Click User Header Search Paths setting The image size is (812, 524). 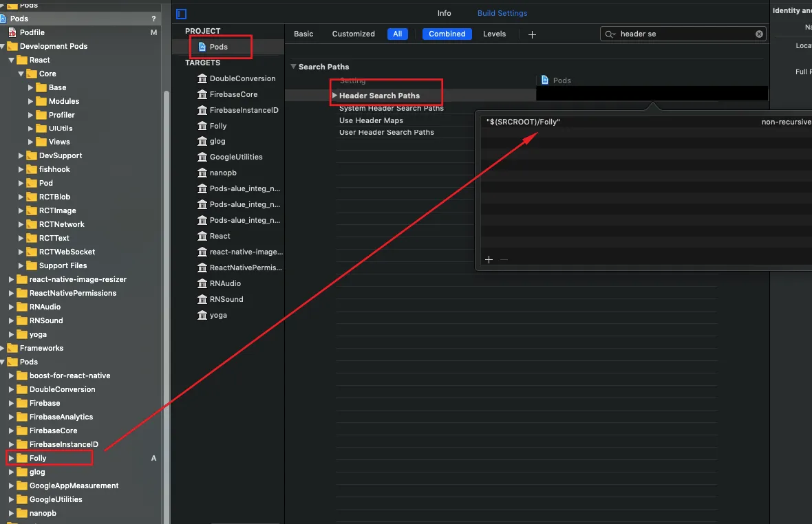[x=386, y=133]
